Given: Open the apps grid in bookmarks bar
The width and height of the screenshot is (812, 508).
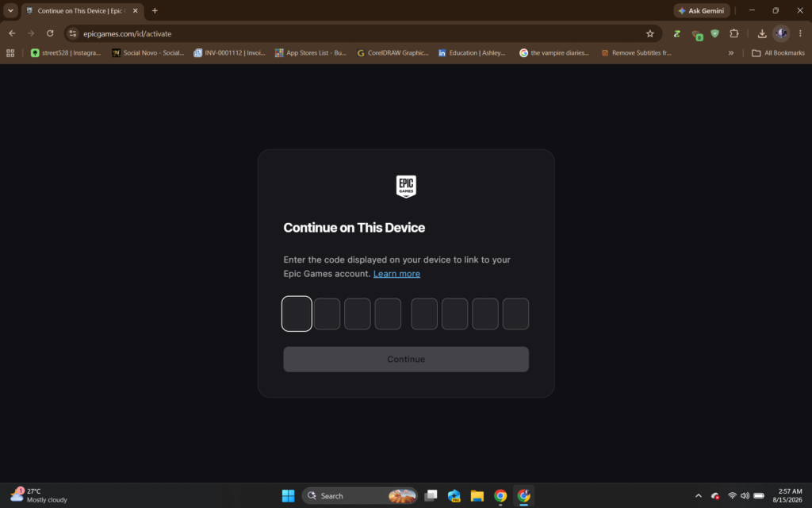Looking at the screenshot, I should [x=10, y=53].
